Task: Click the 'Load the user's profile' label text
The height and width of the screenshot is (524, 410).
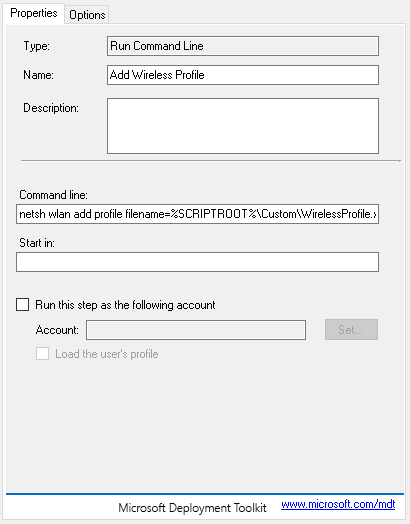Action: coord(107,354)
